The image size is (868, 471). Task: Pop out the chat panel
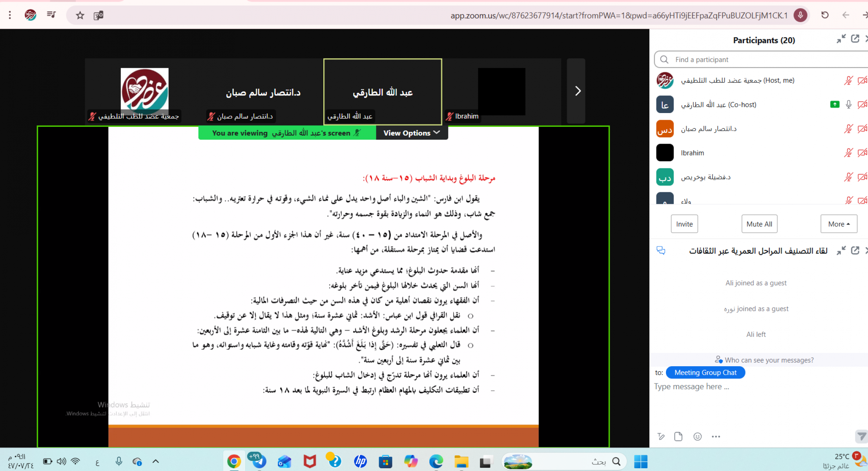[x=855, y=250]
